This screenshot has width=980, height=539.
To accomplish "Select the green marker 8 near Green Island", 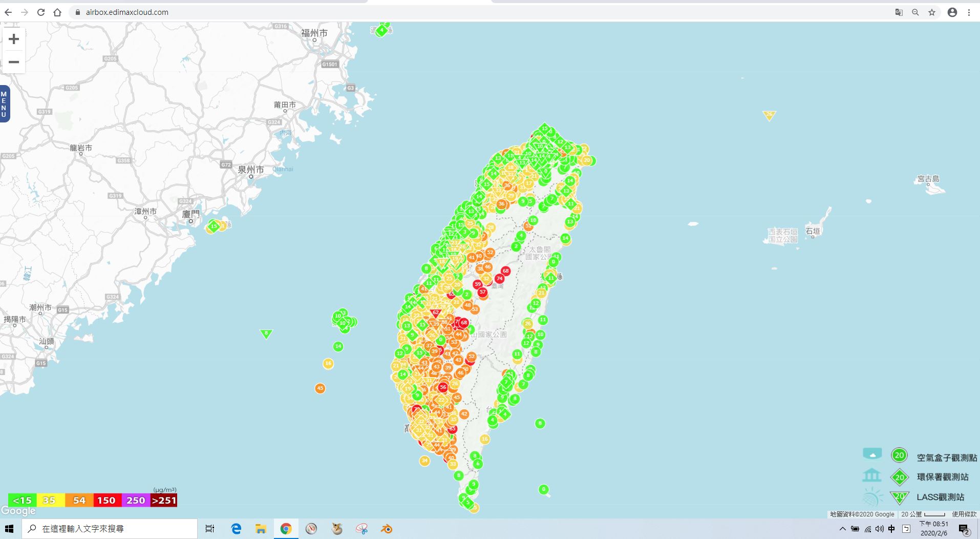I will pos(540,423).
